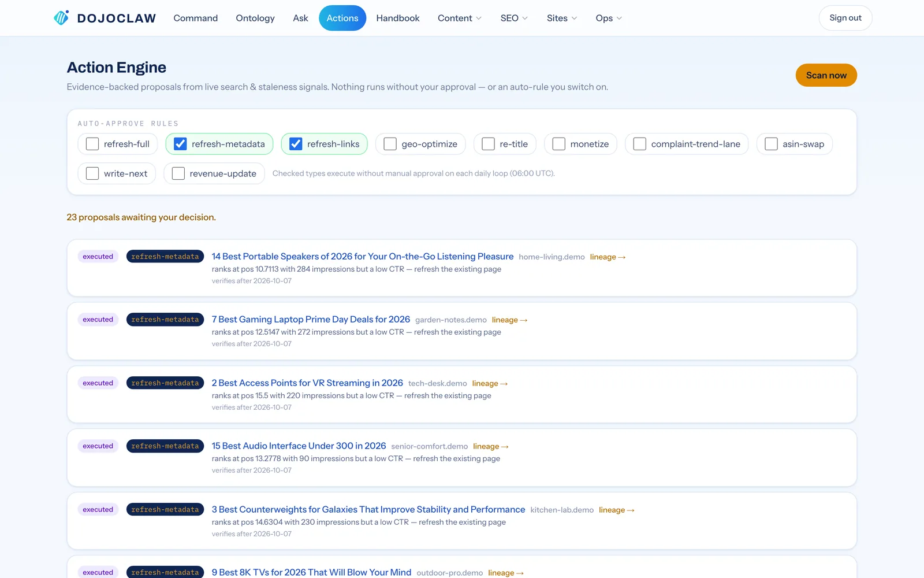This screenshot has height=578, width=924.
Task: Open the Ops dropdown menu
Action: click(609, 18)
